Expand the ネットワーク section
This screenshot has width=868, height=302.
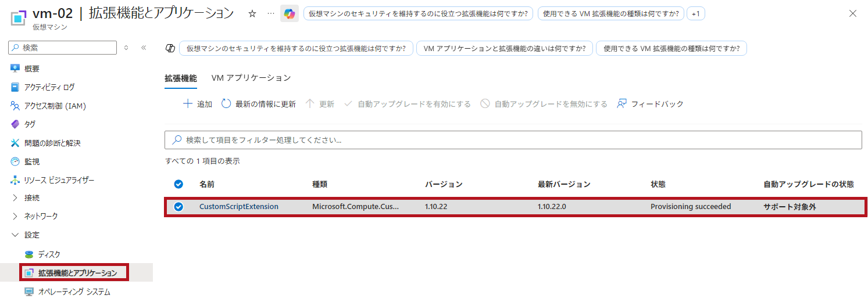[15, 216]
